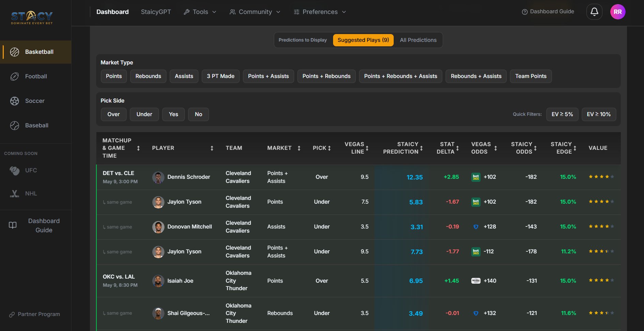Click sportsbook shield icon in Donovan Mitchell row

(476, 227)
